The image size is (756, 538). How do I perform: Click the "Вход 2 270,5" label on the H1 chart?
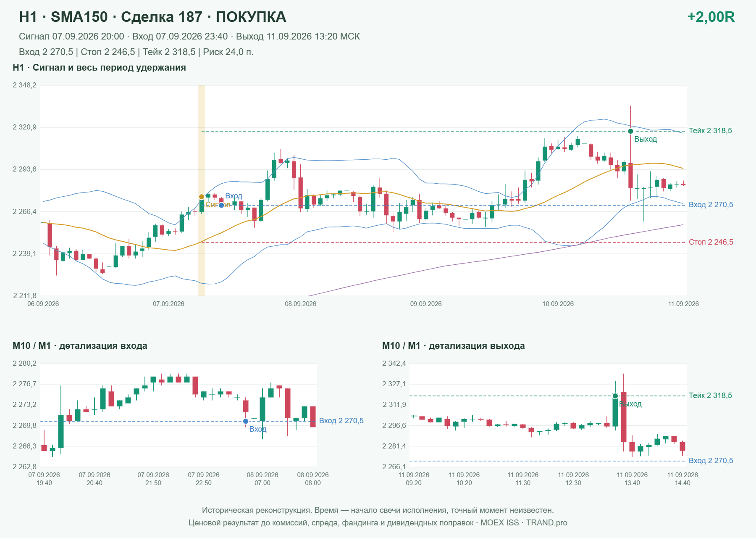[711, 205]
